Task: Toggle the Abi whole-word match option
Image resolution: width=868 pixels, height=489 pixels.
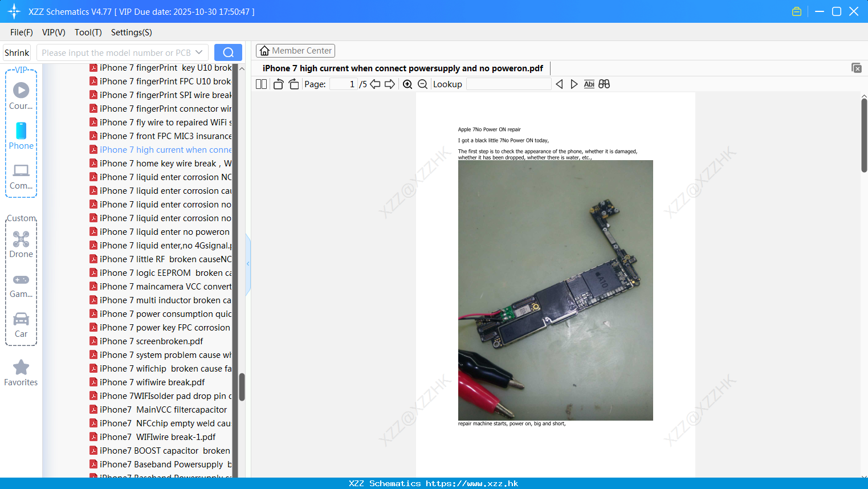Action: pyautogui.click(x=589, y=84)
